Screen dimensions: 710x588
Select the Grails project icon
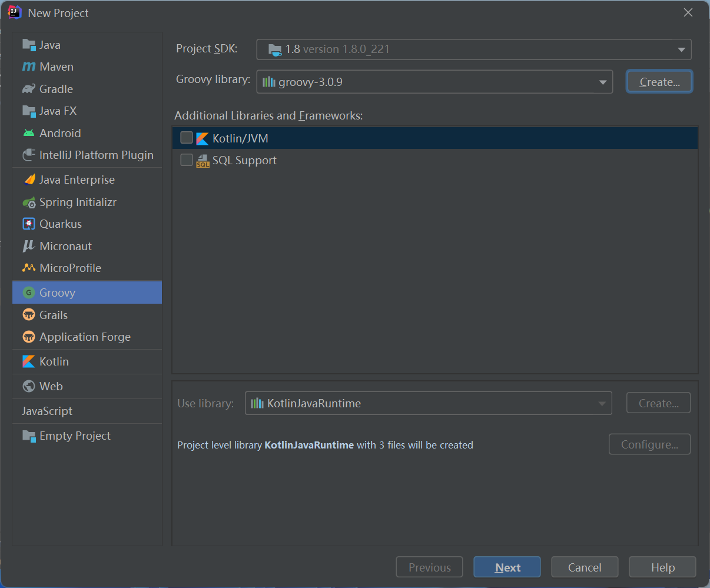pos(29,315)
